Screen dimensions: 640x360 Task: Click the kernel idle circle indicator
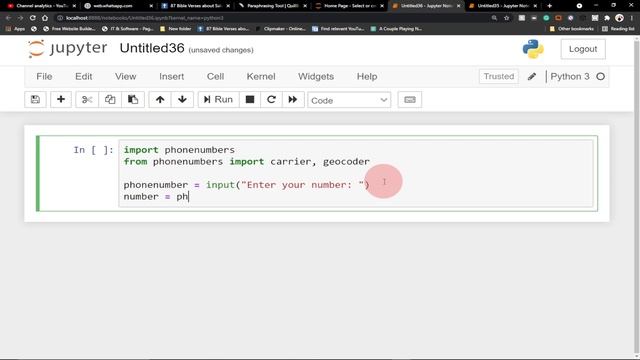(600, 76)
